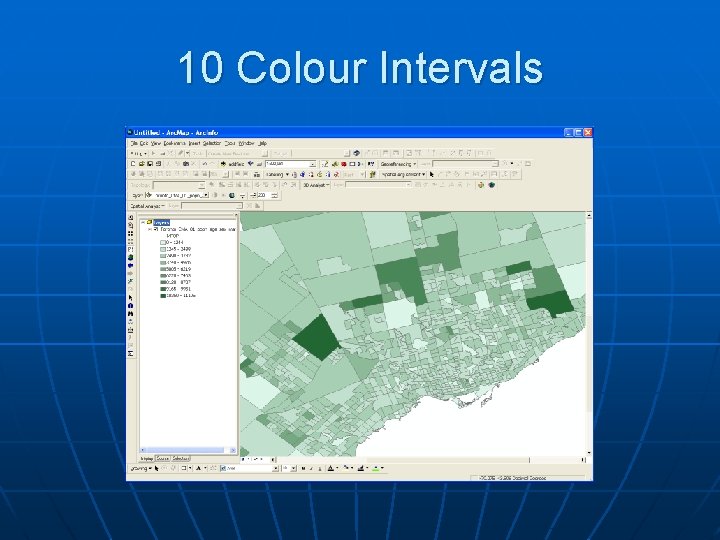Select the Pan hand tool
Viewport: 720px width, 540px height.
tap(131, 249)
